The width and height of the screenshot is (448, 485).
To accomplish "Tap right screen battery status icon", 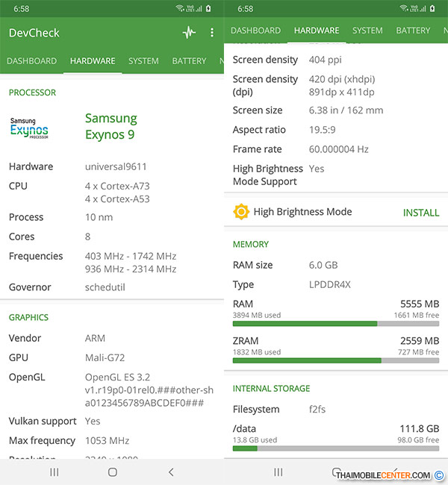I will click(x=432, y=8).
